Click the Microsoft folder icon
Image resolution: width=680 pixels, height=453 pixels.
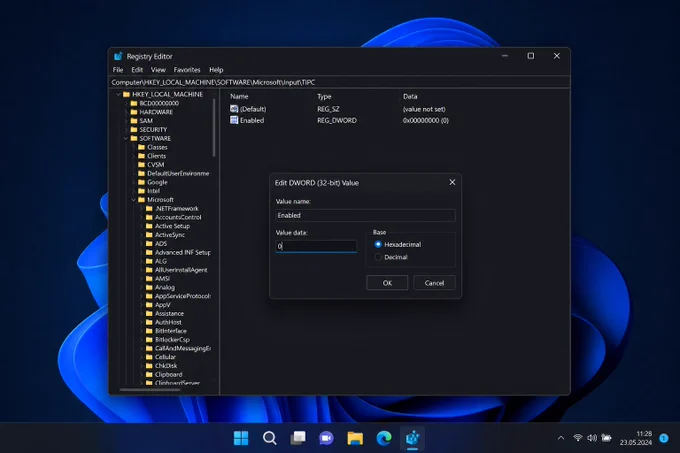141,199
